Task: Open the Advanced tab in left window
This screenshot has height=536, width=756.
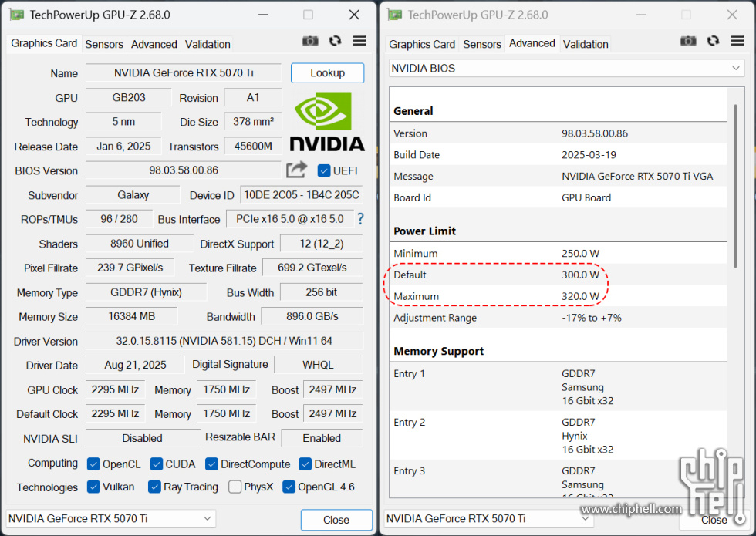Action: 154,45
